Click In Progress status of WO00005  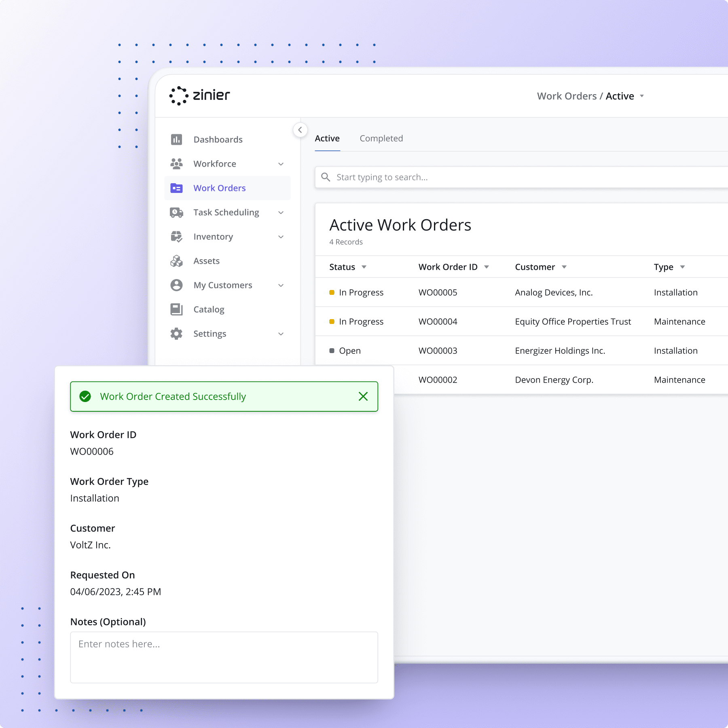click(x=361, y=292)
